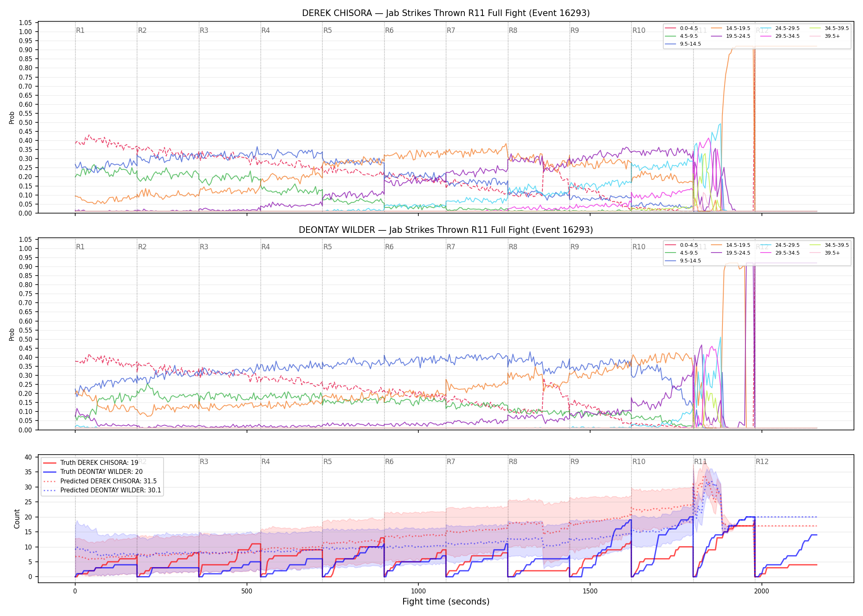Click the Truth DEONTAY WILDER: 20 legend entry
This screenshot has height=616, width=863.
[x=93, y=472]
